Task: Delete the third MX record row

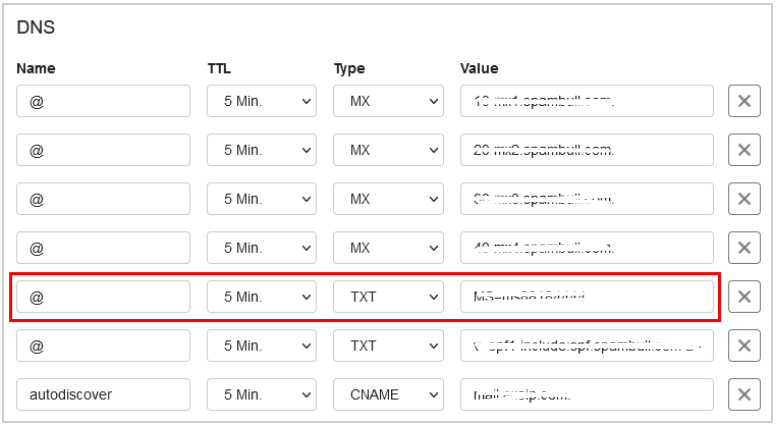Action: tap(744, 199)
